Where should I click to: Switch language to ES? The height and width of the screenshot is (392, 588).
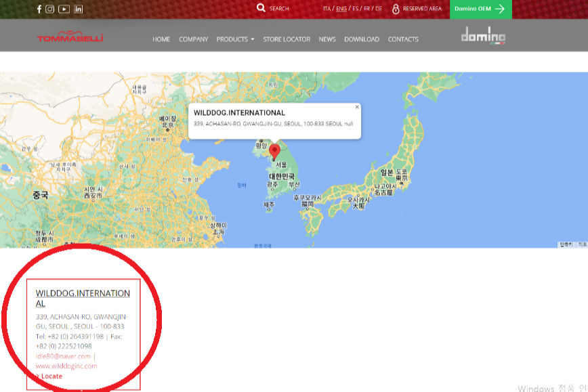355,9
